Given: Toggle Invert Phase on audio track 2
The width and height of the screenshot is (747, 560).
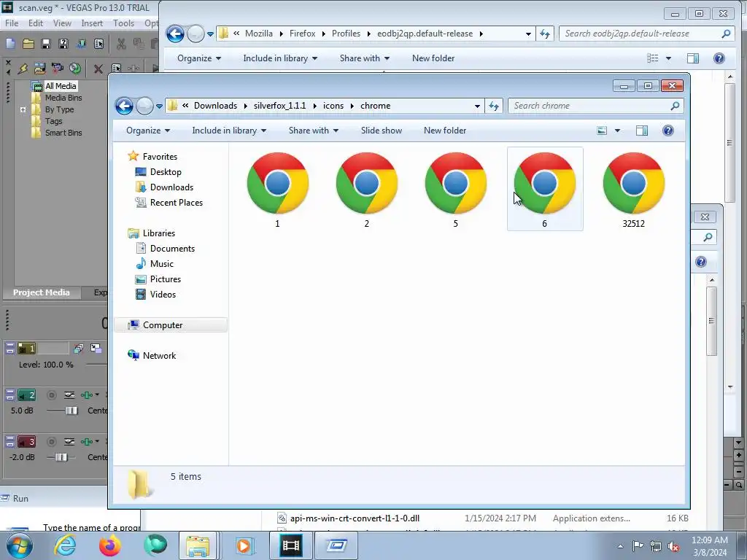Looking at the screenshot, I should tap(69, 394).
